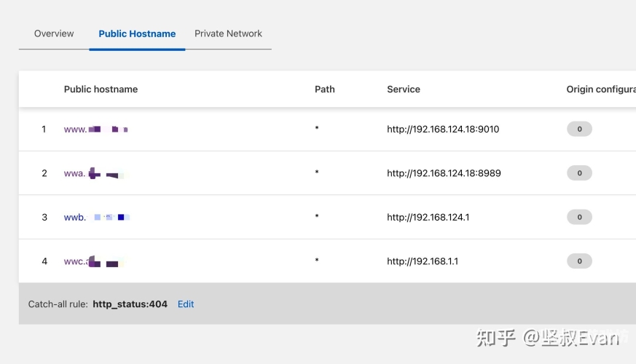This screenshot has width=636, height=364.
Task: Select service http://192.168.124.18:8989 cell
Action: coord(444,173)
